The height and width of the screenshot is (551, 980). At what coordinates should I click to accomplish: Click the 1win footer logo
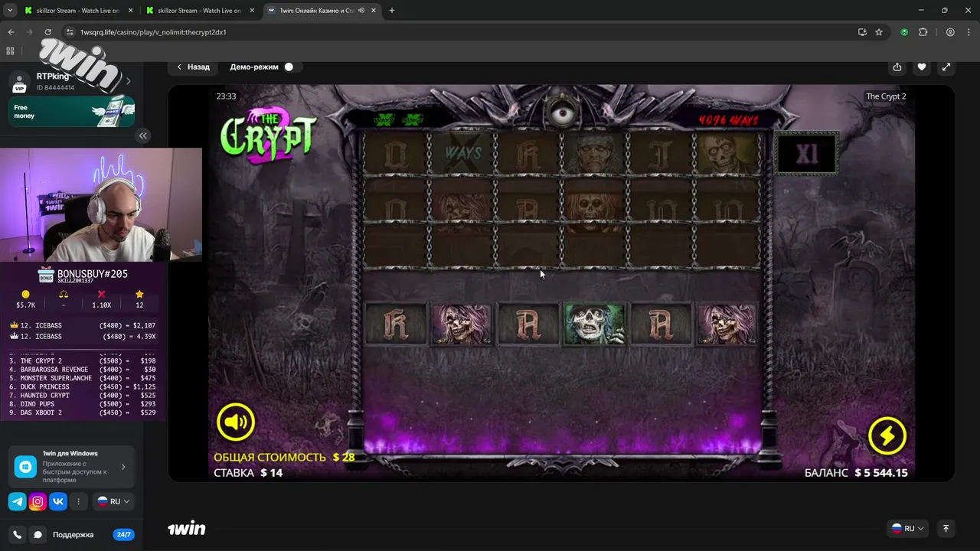[187, 528]
